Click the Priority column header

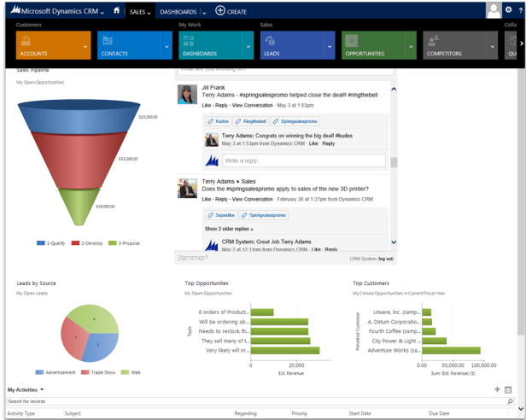(300, 413)
